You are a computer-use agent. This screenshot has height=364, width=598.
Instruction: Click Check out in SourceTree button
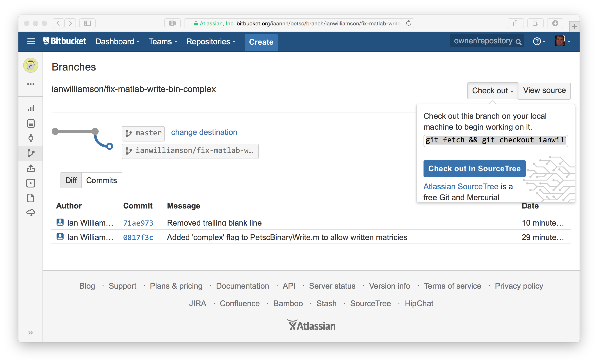[474, 169]
